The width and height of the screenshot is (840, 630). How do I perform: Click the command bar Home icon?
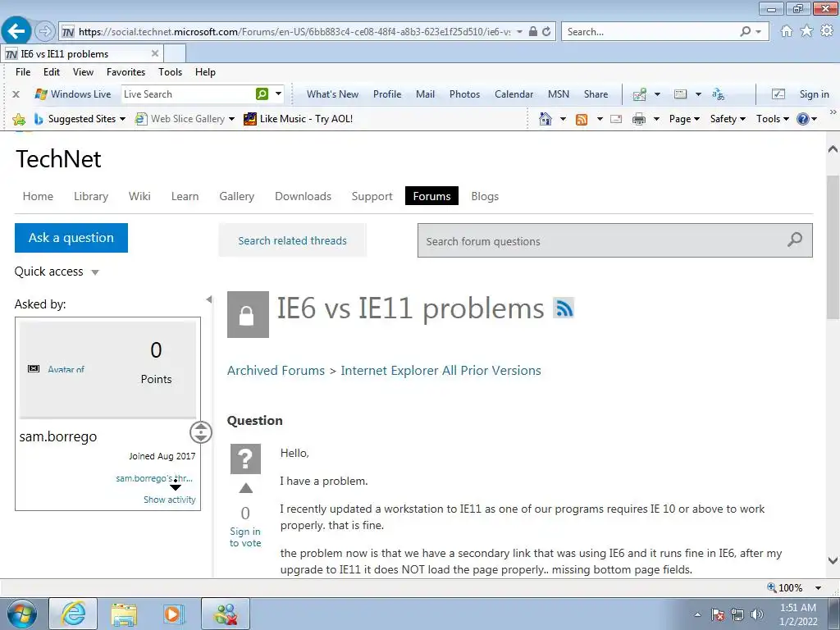[x=546, y=119]
